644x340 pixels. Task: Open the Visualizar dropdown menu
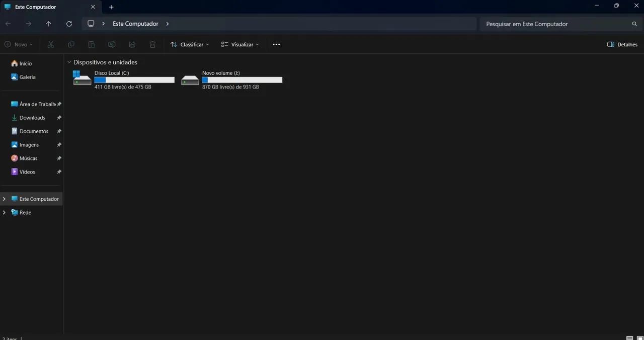coord(240,44)
